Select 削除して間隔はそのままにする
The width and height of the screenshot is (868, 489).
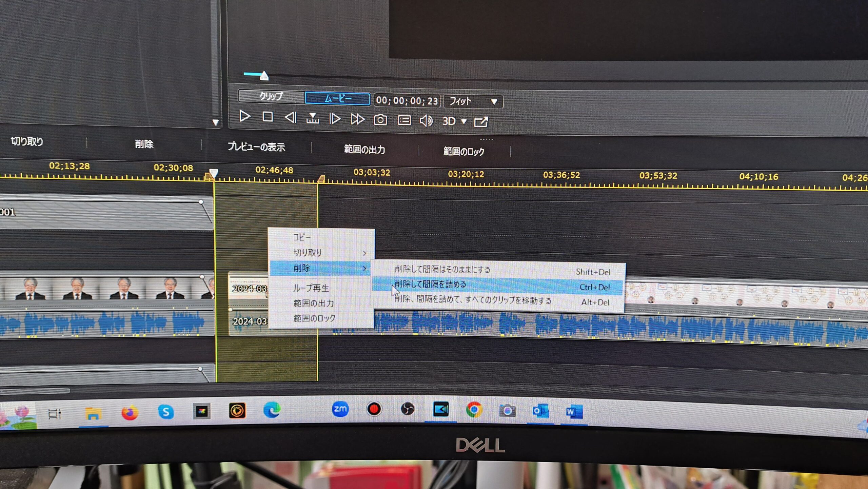(498, 271)
